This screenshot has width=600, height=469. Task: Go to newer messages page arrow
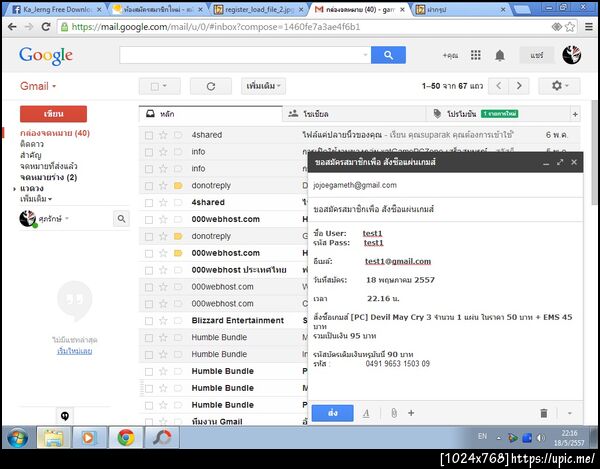[x=499, y=86]
